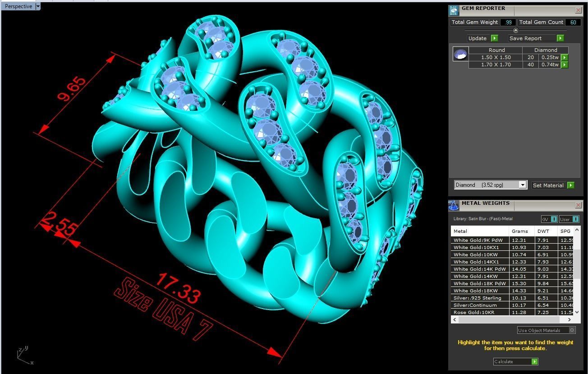Toggle Use Object Materials option
588x374 pixels.
(x=546, y=330)
